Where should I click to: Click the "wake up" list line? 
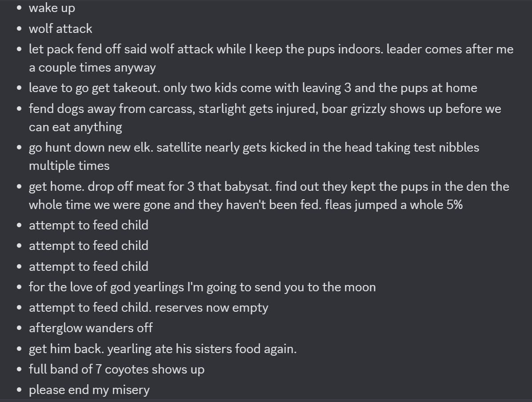point(52,8)
